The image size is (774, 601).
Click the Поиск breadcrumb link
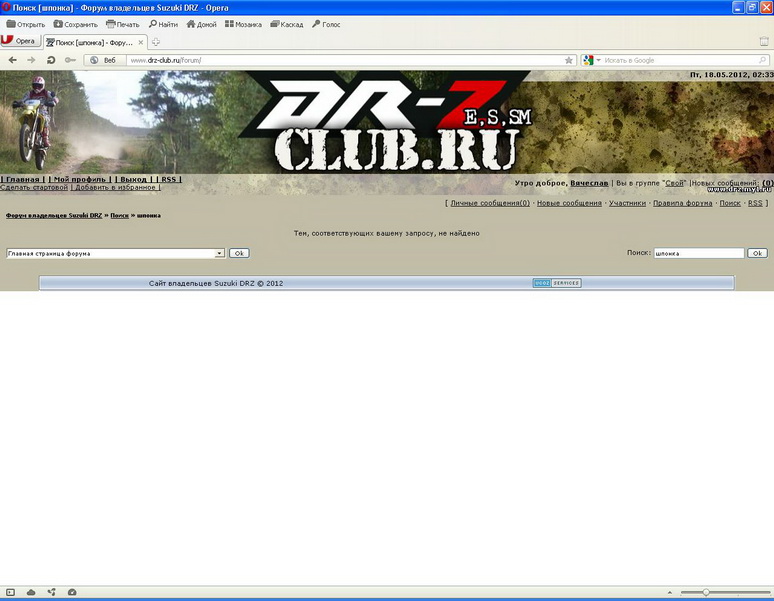[119, 216]
